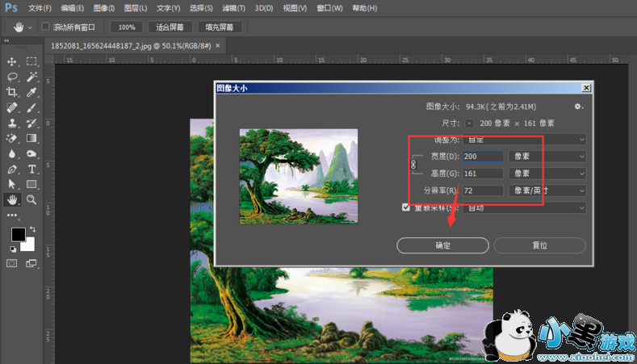Open the 视图(V) menu
637x364 pixels.
(x=295, y=8)
